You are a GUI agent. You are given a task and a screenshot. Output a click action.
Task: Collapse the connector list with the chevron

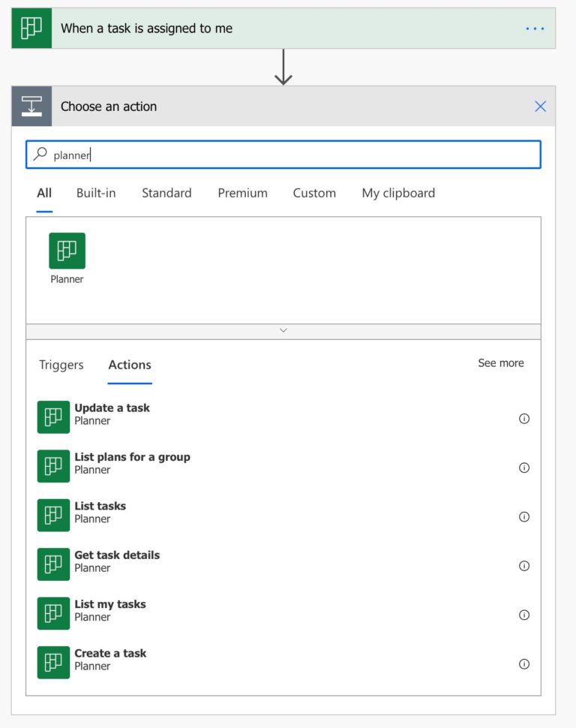[x=283, y=330]
